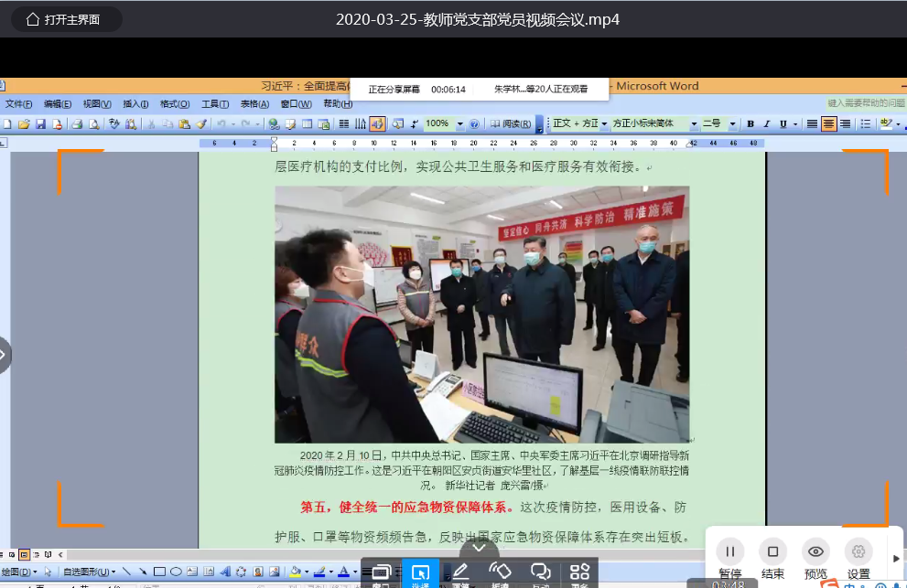Pick the fill color bucket

(x=295, y=572)
